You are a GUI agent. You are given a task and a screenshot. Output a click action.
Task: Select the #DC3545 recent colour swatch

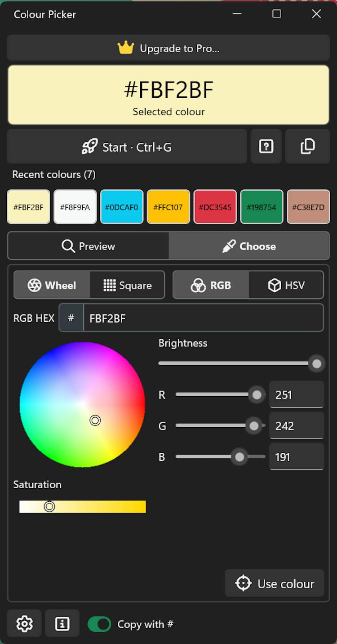[215, 207]
